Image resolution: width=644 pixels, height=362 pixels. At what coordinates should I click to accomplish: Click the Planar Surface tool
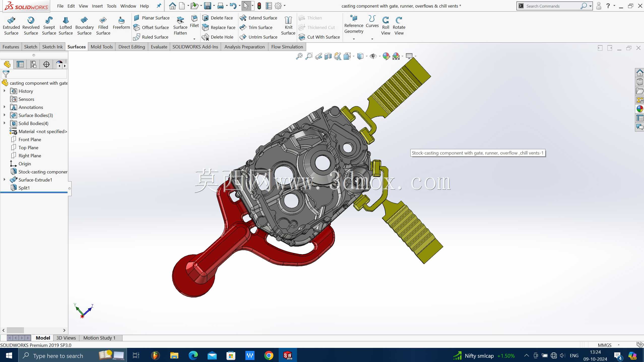pos(152,18)
